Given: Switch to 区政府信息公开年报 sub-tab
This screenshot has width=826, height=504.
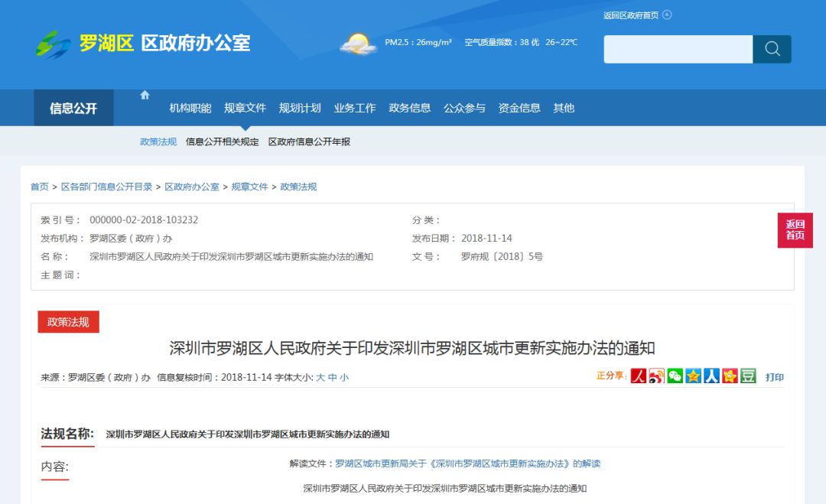Looking at the screenshot, I should [309, 141].
